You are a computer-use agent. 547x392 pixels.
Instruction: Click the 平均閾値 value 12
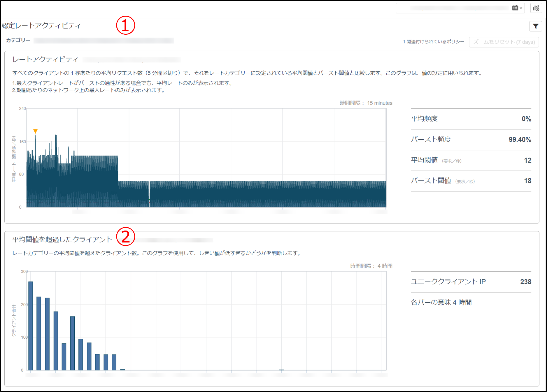pos(527,160)
